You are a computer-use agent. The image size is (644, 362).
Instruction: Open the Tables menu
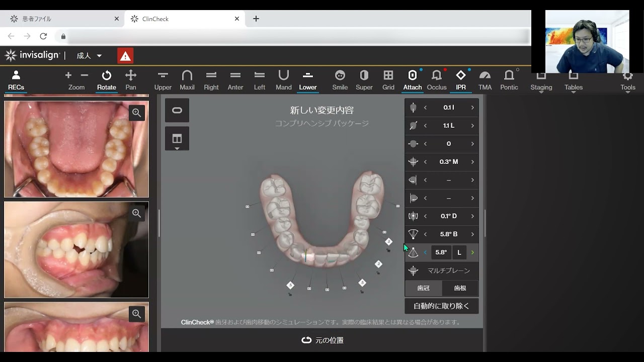pyautogui.click(x=574, y=80)
